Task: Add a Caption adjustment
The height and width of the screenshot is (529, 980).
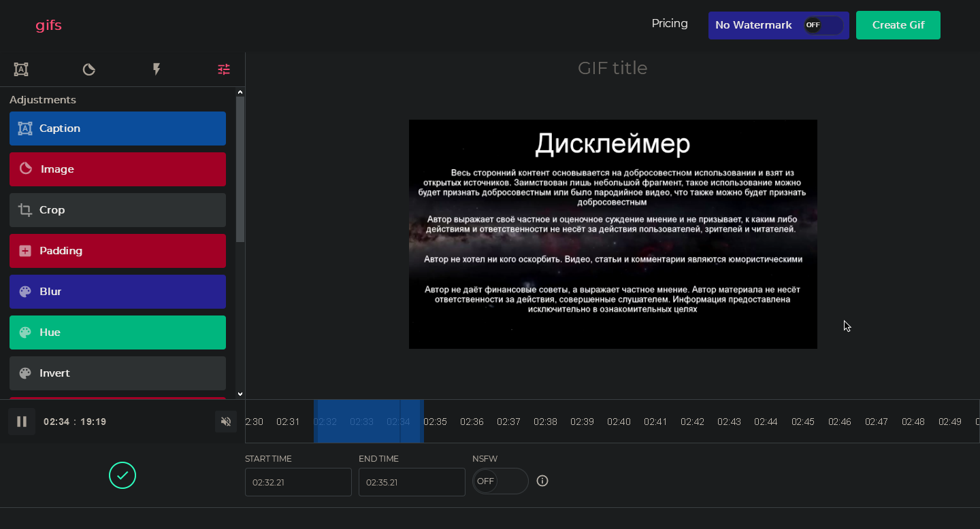Action: [x=118, y=129]
